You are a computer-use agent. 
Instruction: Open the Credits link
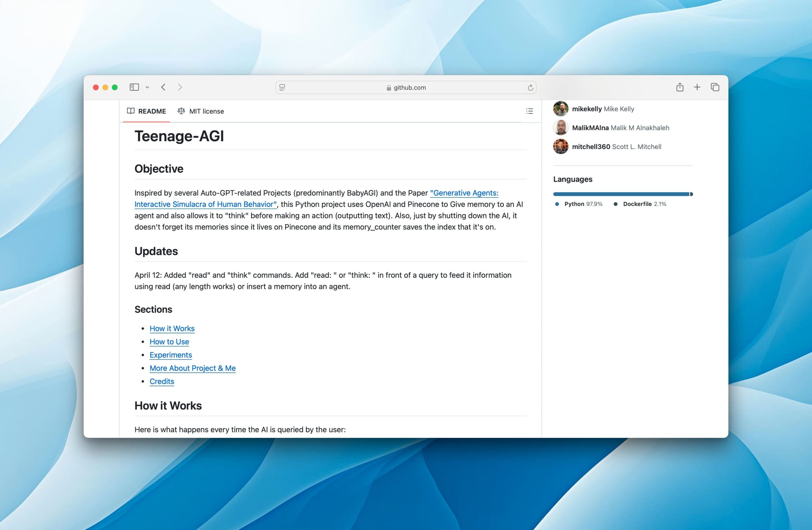(162, 381)
